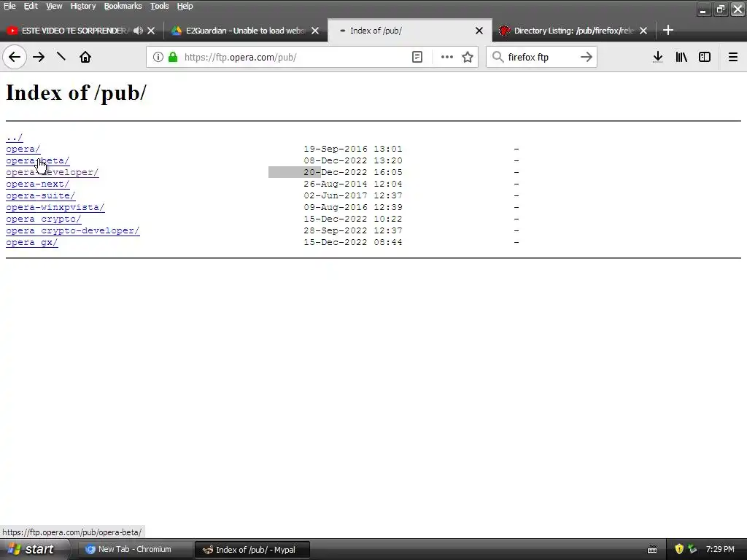Open the opera_crypto/ directory link
Image resolution: width=747 pixels, height=560 pixels.
point(43,219)
